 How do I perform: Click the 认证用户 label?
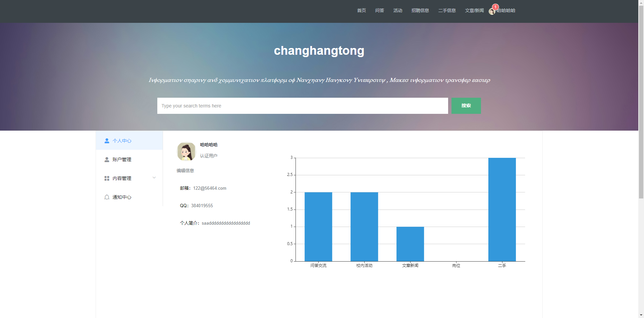pyautogui.click(x=209, y=156)
